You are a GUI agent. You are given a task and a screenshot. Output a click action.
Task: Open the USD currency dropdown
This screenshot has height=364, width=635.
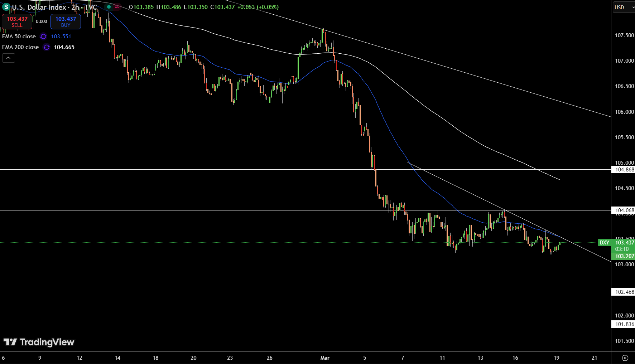pyautogui.click(x=624, y=7)
